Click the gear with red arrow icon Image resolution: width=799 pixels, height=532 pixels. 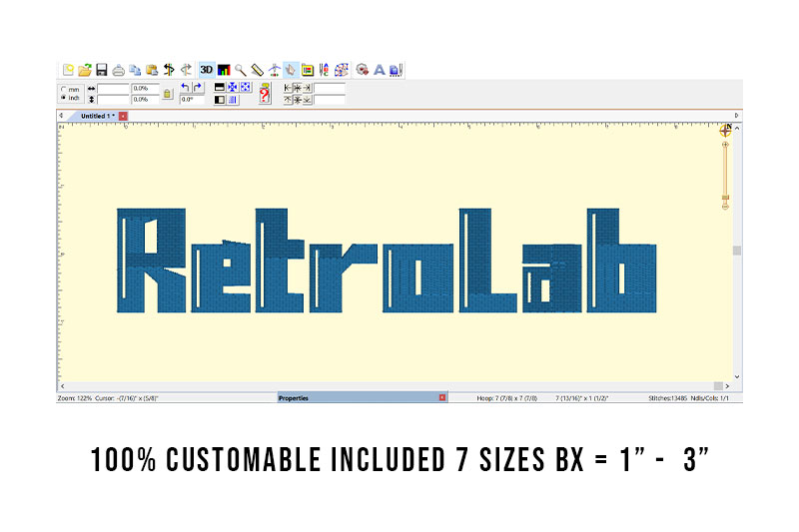coord(363,70)
